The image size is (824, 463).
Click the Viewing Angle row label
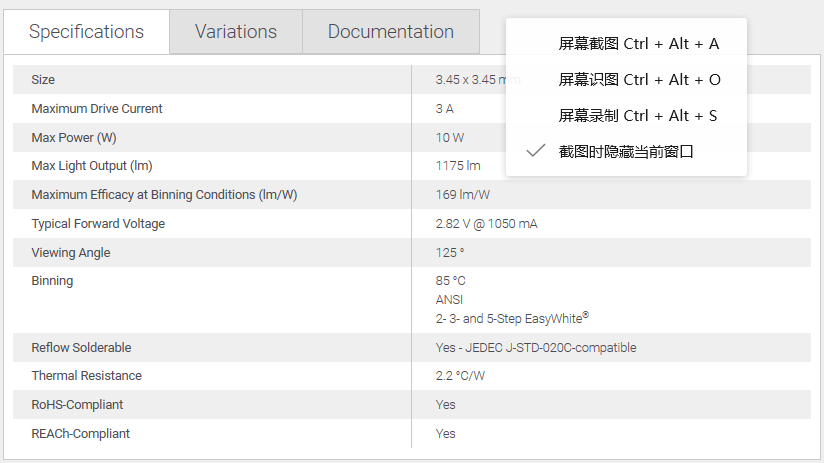(x=71, y=253)
